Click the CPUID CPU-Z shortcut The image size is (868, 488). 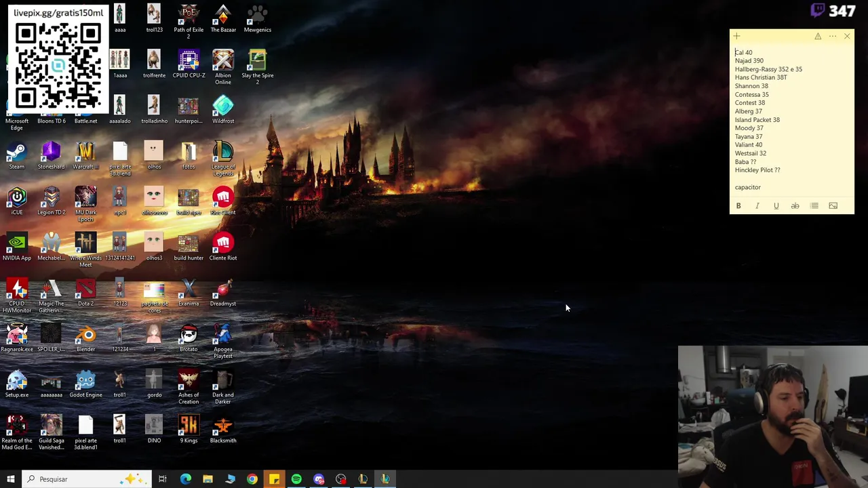point(189,64)
